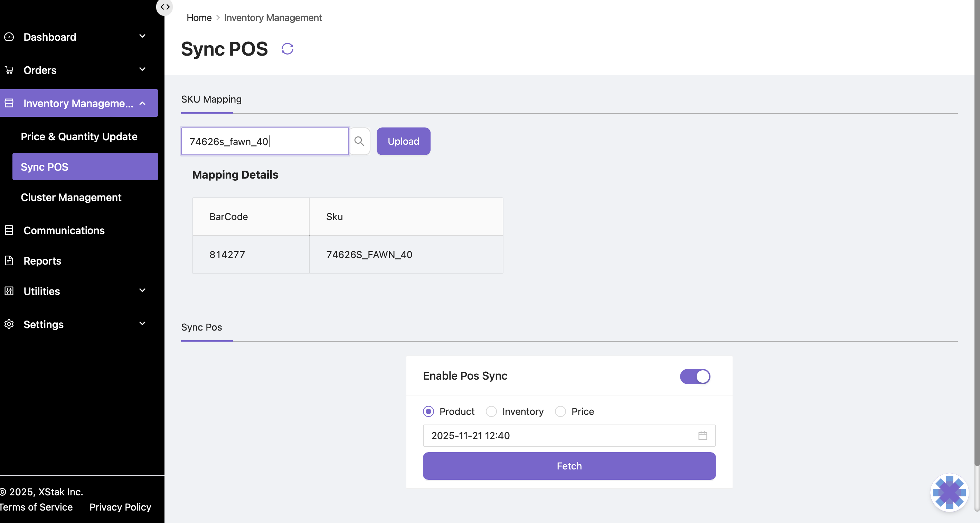Click the SKU search input field

pyautogui.click(x=265, y=142)
